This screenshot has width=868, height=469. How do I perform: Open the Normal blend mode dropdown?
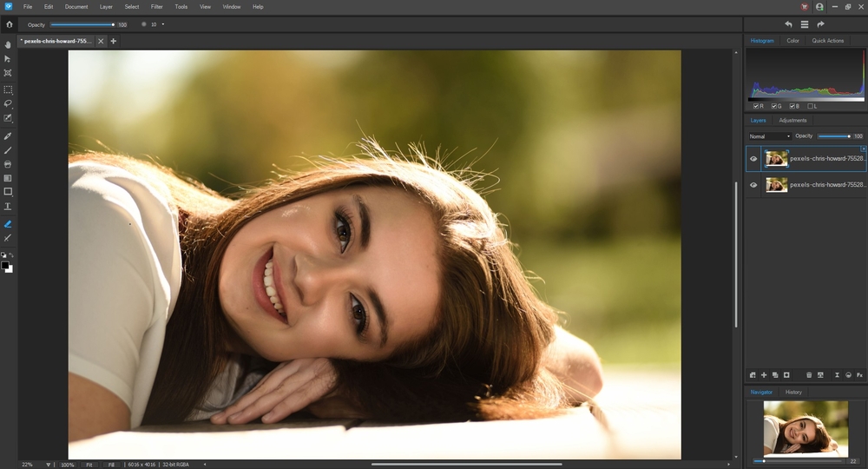click(x=769, y=136)
